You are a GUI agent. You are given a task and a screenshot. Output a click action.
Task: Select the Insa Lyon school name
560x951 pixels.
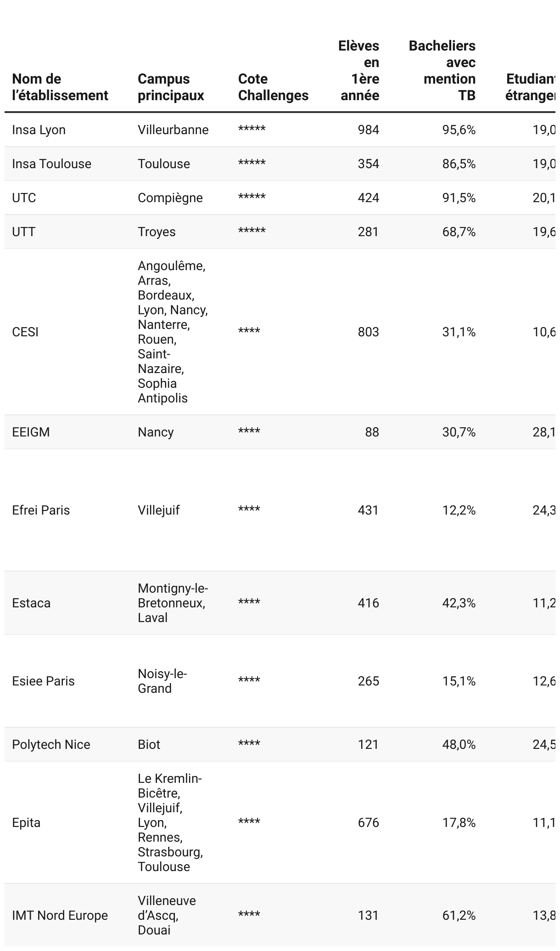click(39, 130)
